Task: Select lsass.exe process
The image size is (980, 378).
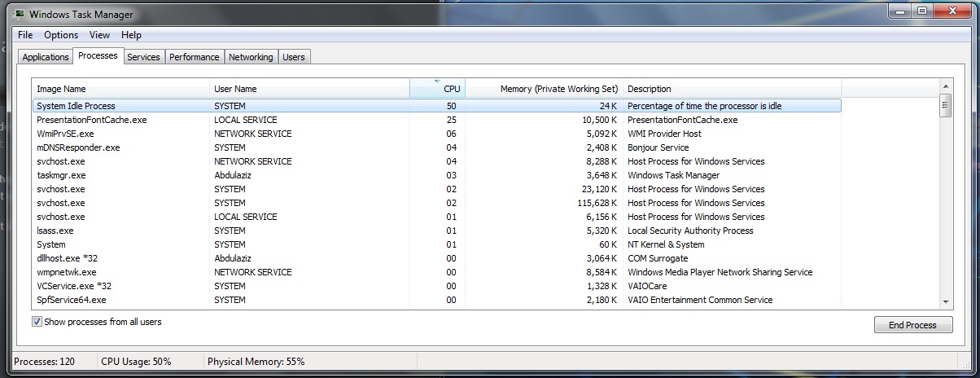Action: pyautogui.click(x=436, y=231)
